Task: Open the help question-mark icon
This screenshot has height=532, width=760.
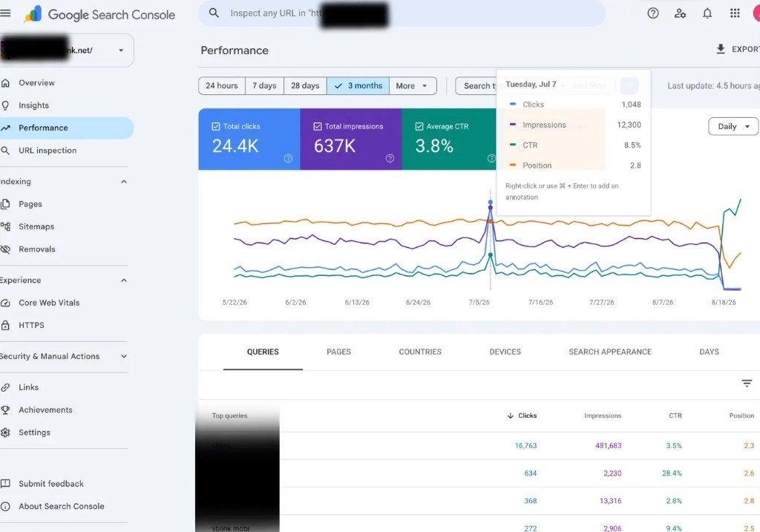Action: [x=653, y=13]
